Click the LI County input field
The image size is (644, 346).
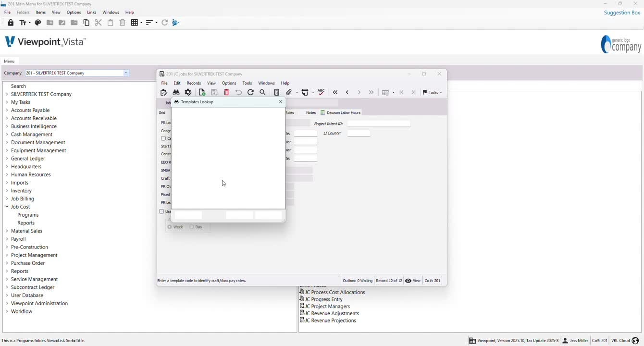[359, 133]
